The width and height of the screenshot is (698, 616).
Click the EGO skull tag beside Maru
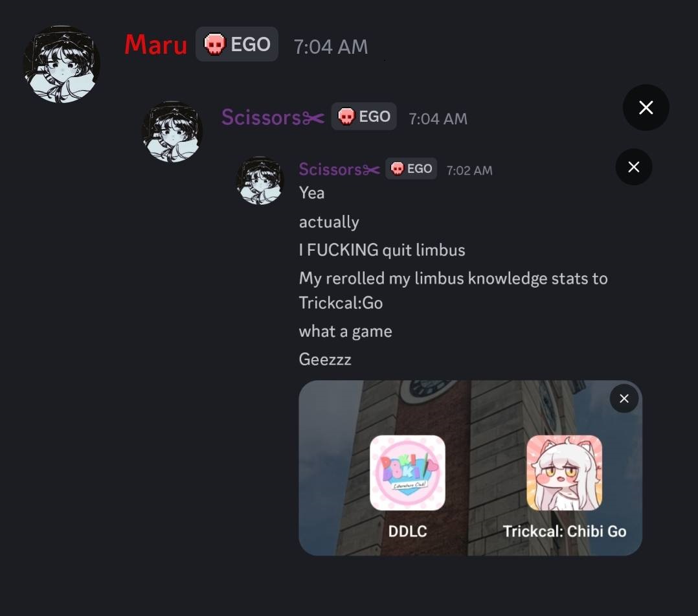coord(237,44)
